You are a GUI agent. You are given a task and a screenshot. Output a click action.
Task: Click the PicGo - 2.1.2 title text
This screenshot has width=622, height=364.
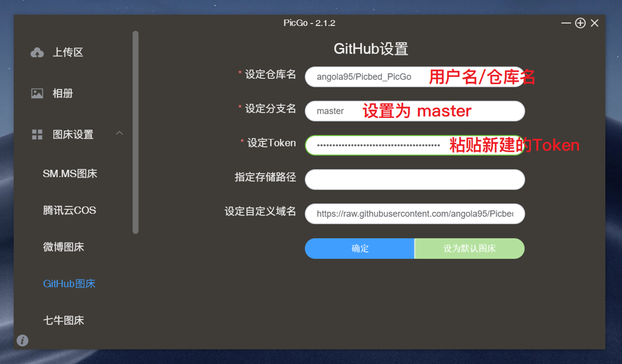pos(310,23)
